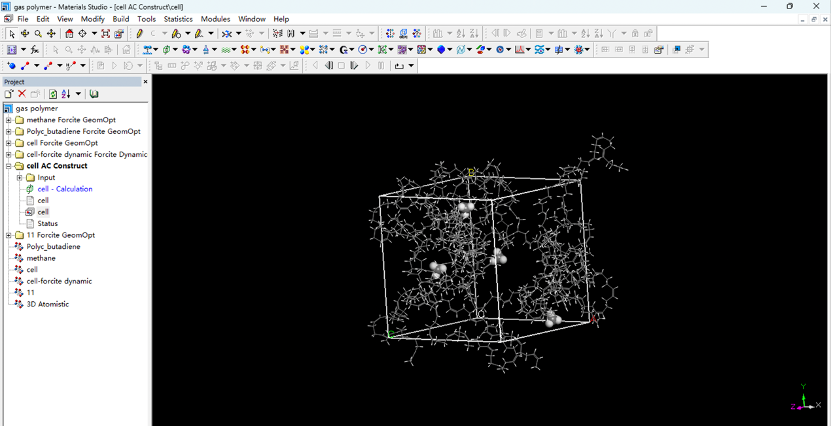Expand the Polyc_butadiene Forcite GeomOpt folder
Viewport: 832px width, 426px height.
pyautogui.click(x=8, y=132)
